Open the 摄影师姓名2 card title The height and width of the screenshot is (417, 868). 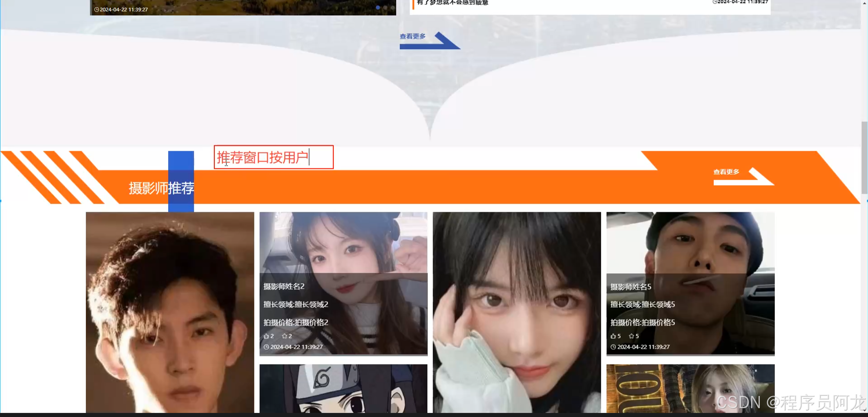click(284, 287)
